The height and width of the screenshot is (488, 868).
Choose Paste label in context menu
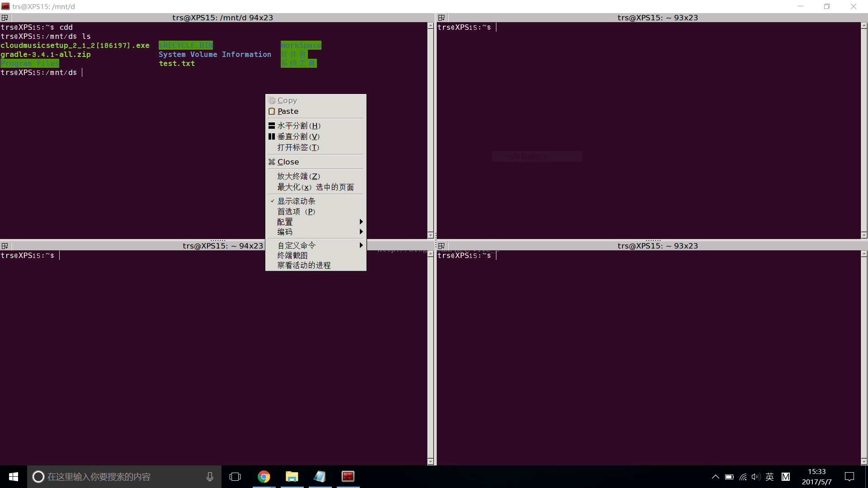coord(288,111)
